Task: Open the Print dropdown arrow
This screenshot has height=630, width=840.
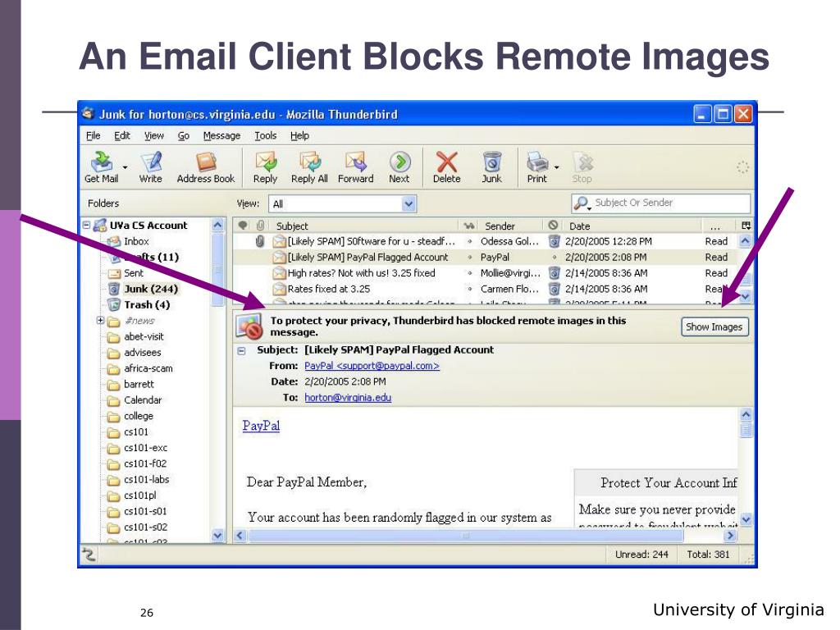Action: (x=557, y=167)
